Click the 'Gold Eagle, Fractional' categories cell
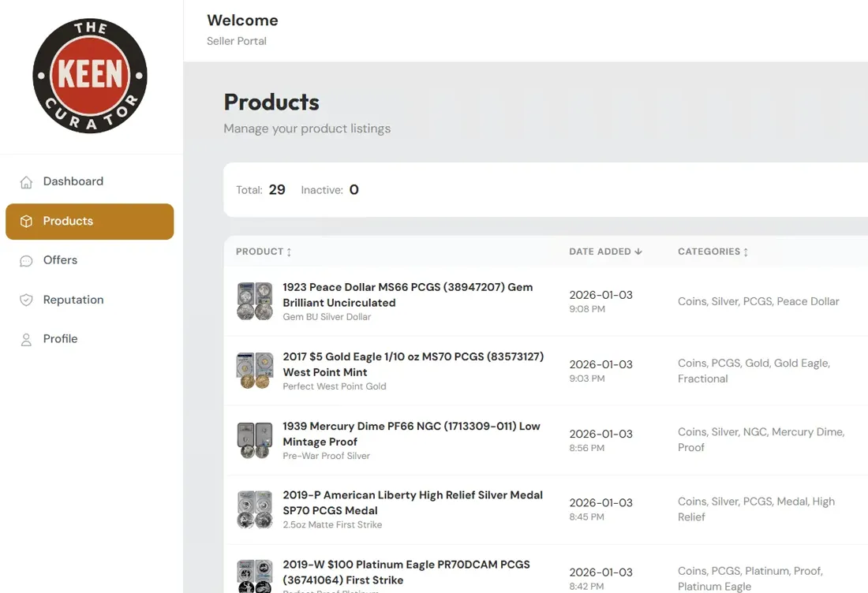The height and width of the screenshot is (593, 868). click(754, 371)
